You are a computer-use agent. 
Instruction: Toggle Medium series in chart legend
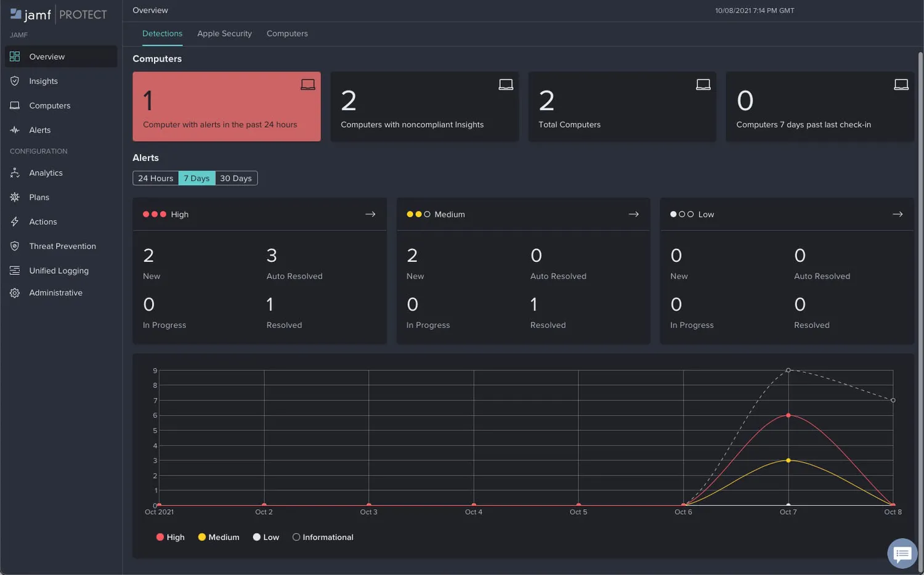219,537
